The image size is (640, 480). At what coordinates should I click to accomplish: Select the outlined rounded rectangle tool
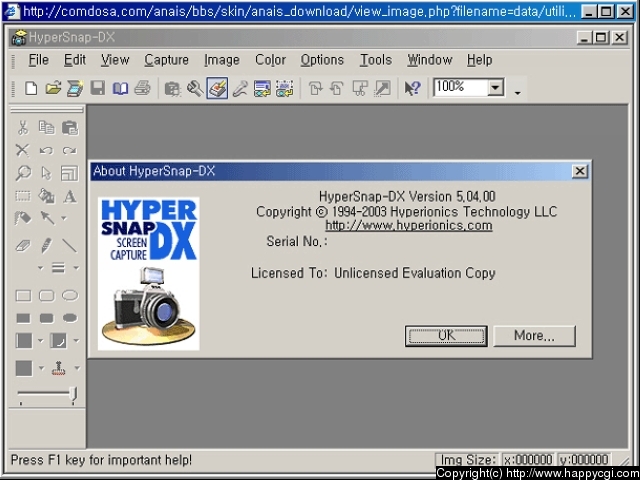click(47, 296)
